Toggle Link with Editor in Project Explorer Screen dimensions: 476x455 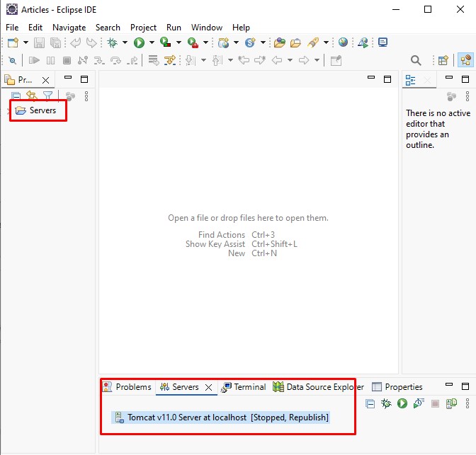point(32,96)
